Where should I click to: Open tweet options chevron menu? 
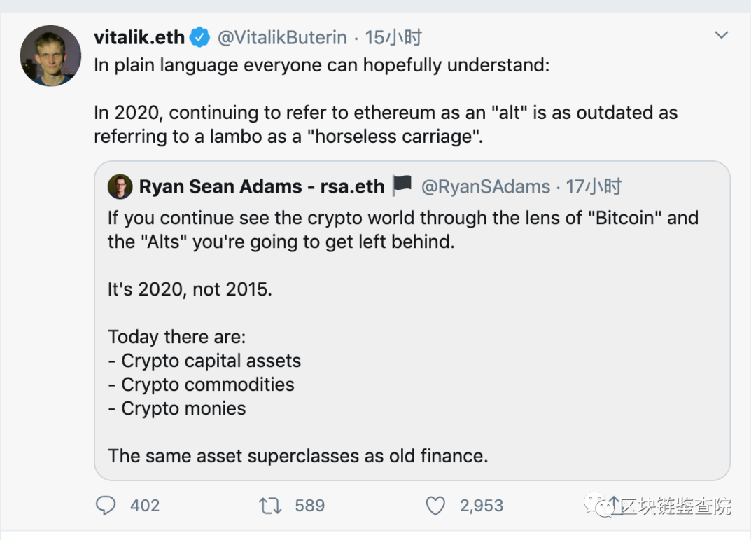[x=721, y=34]
